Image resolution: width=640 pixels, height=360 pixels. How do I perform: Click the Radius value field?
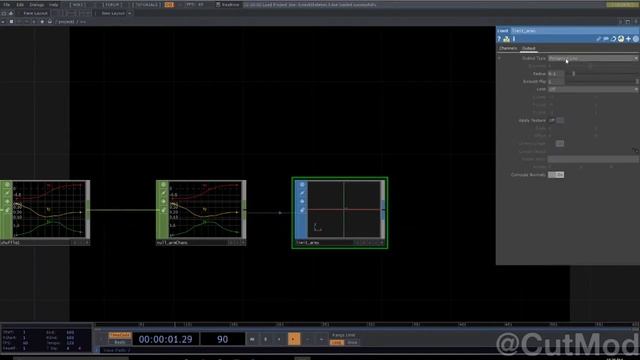coord(556,74)
